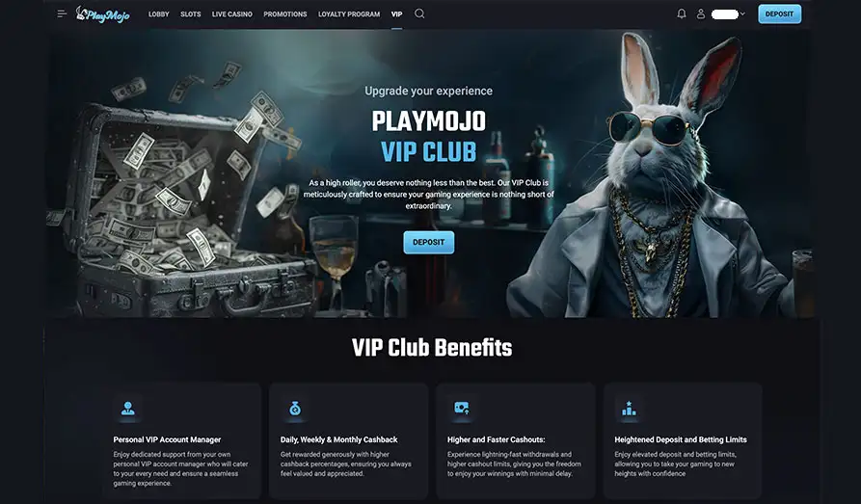Image resolution: width=861 pixels, height=504 pixels.
Task: Click the Daily, Weekly & Monthly Cashback card
Action: (349, 440)
